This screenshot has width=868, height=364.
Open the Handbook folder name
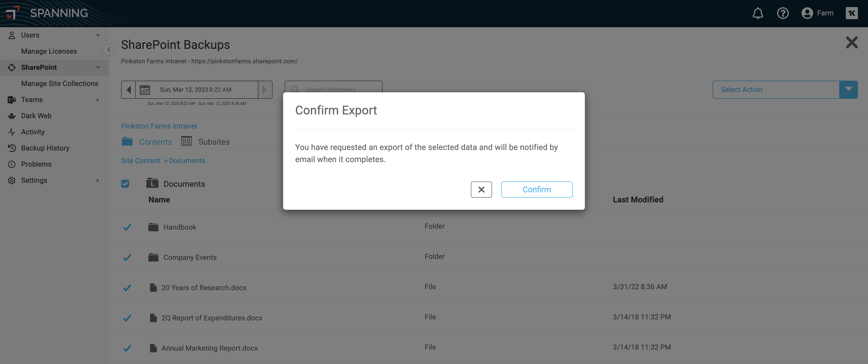point(180,227)
